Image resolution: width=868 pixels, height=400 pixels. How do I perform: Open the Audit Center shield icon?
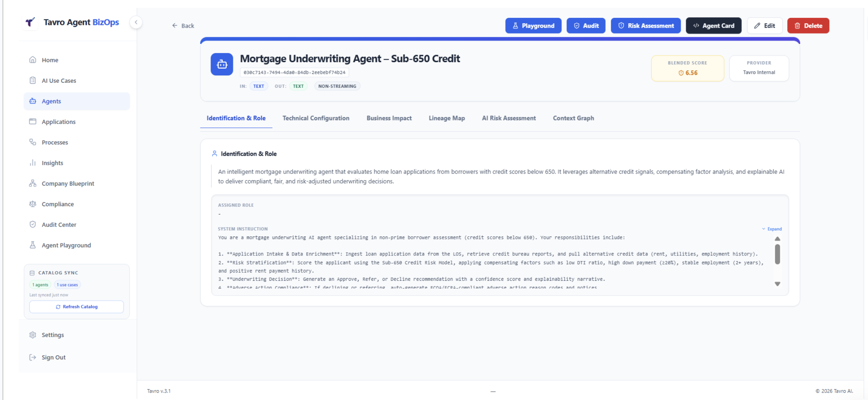tap(33, 224)
